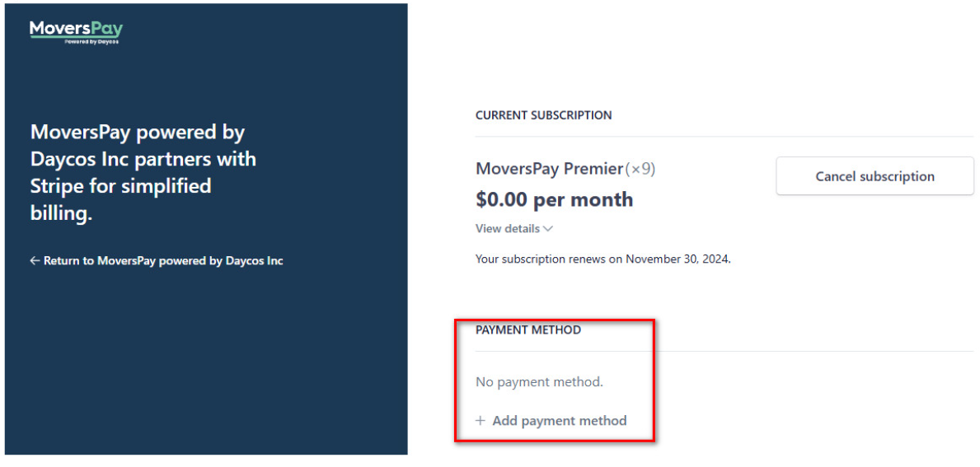Click the MoversPay Premier plan name
Viewport: 980px width, 467px height.
pos(550,169)
